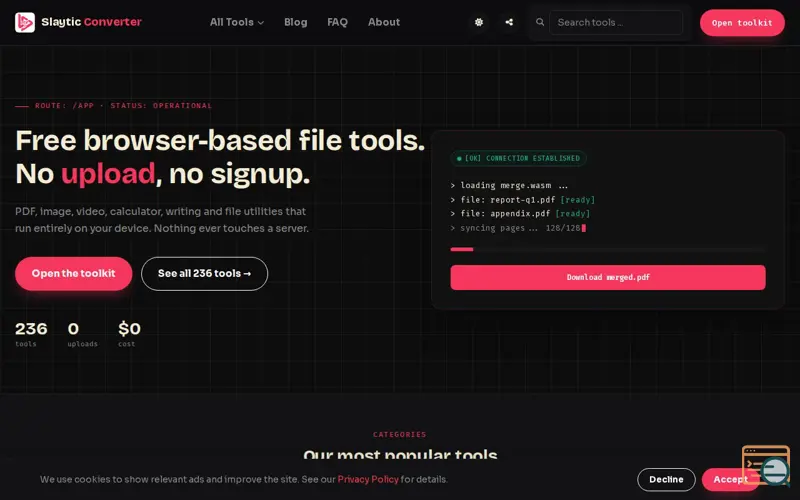Click the Search tools input field
Image resolution: width=800 pixels, height=500 pixels.
[616, 22]
